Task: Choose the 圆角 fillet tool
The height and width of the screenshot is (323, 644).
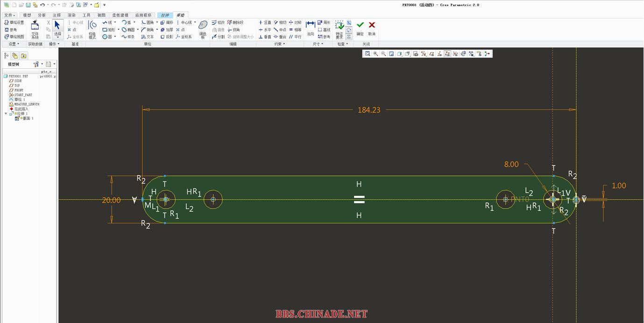Action: 148,22
